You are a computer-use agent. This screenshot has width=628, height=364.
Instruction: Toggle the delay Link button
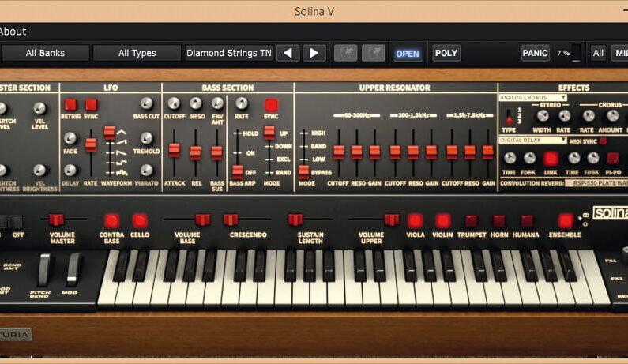(551, 159)
